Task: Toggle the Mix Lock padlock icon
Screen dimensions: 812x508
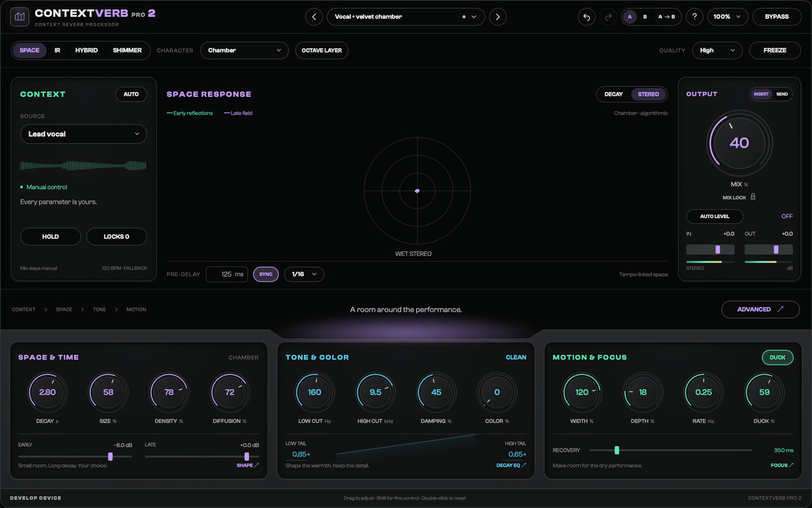Action: pyautogui.click(x=753, y=197)
